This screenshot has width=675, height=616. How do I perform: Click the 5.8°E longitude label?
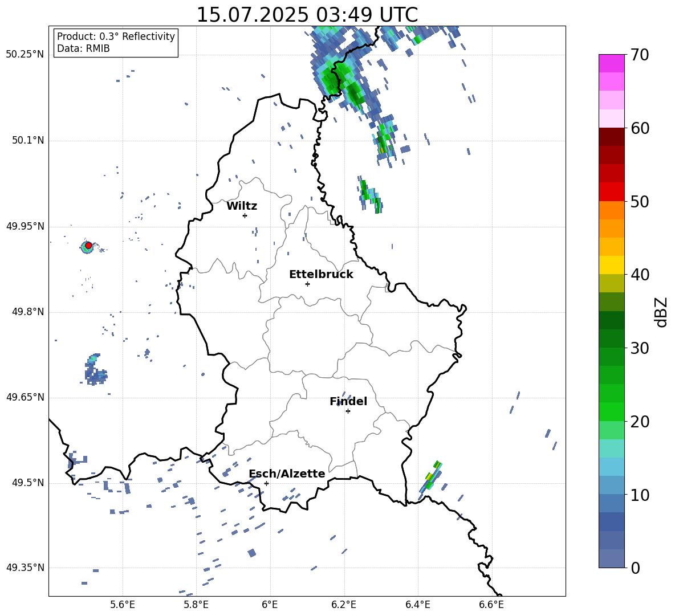[x=196, y=605]
